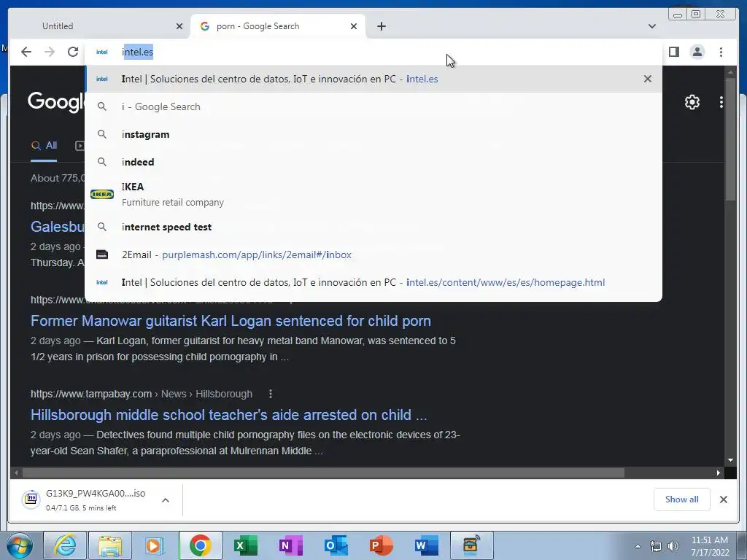Choose the Intel Soluciones intel.es suggestion
This screenshot has height=560, width=747.
point(373,79)
